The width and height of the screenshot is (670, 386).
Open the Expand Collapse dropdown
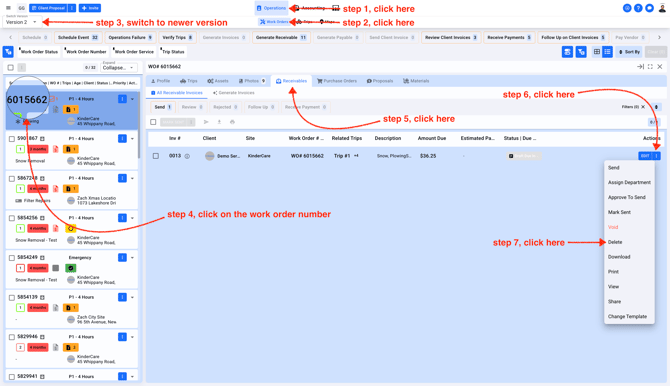pyautogui.click(x=119, y=67)
